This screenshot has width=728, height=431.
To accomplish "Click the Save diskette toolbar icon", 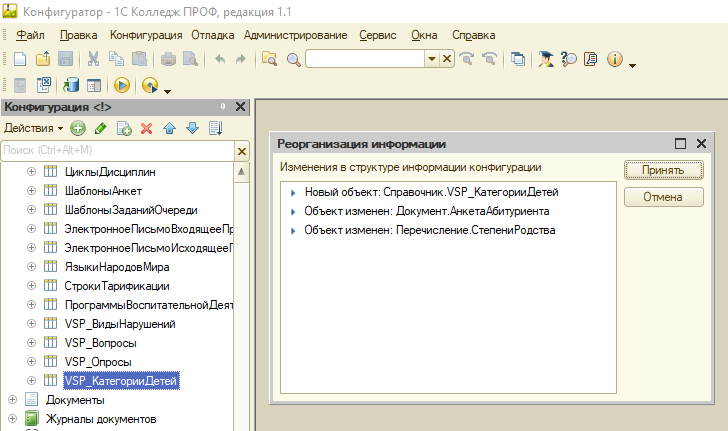I will pos(65,59).
